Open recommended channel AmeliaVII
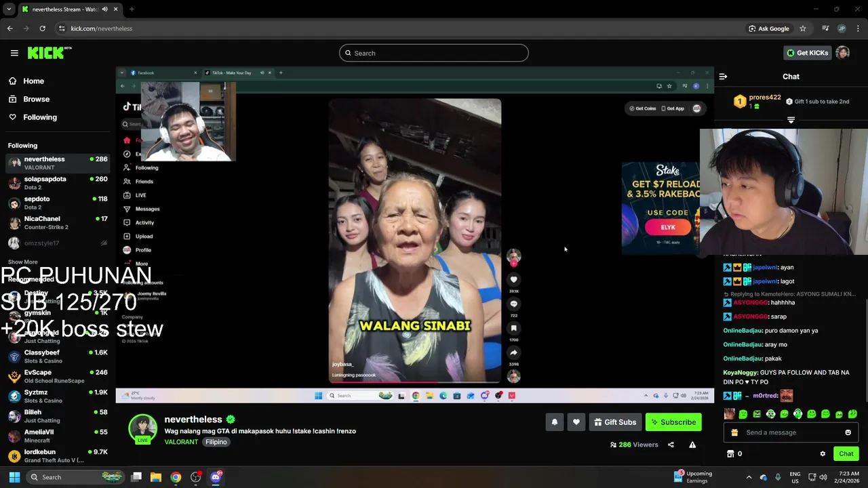 click(58, 436)
